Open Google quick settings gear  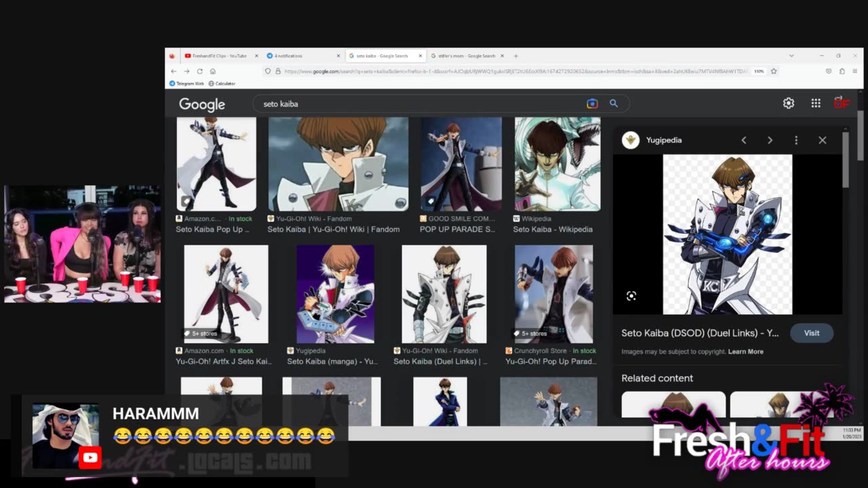(788, 103)
